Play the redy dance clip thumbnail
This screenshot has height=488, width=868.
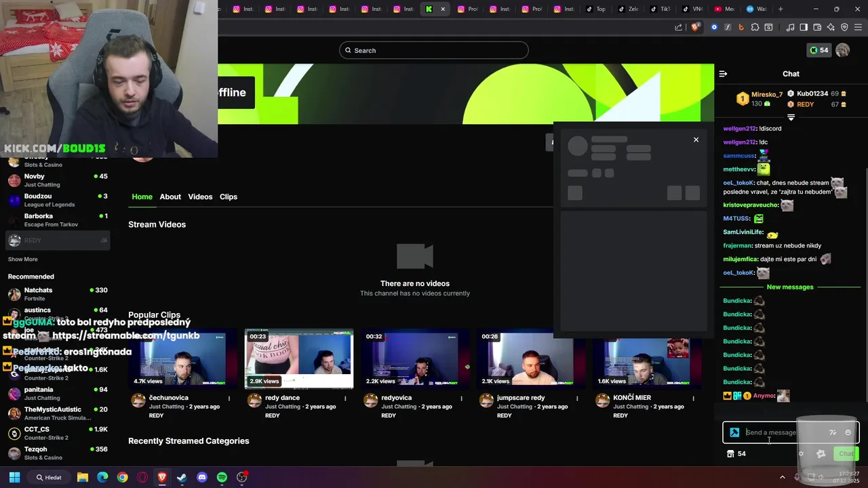pos(299,359)
